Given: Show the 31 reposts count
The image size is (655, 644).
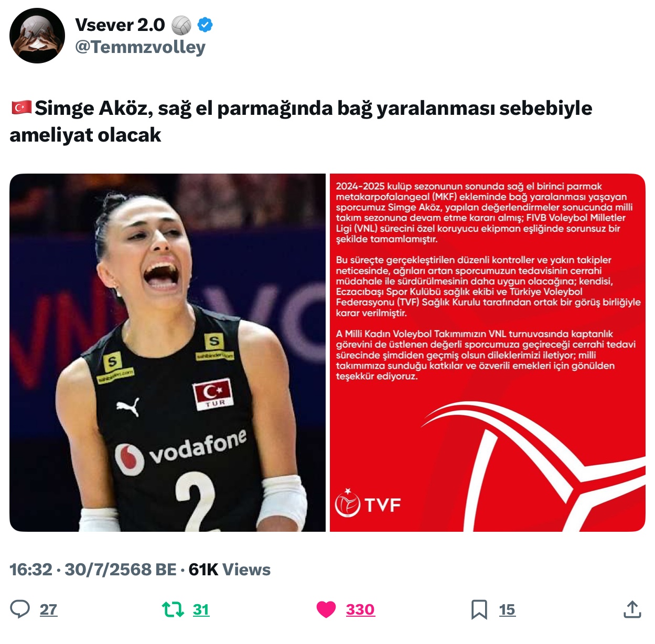Looking at the screenshot, I should tap(201, 609).
